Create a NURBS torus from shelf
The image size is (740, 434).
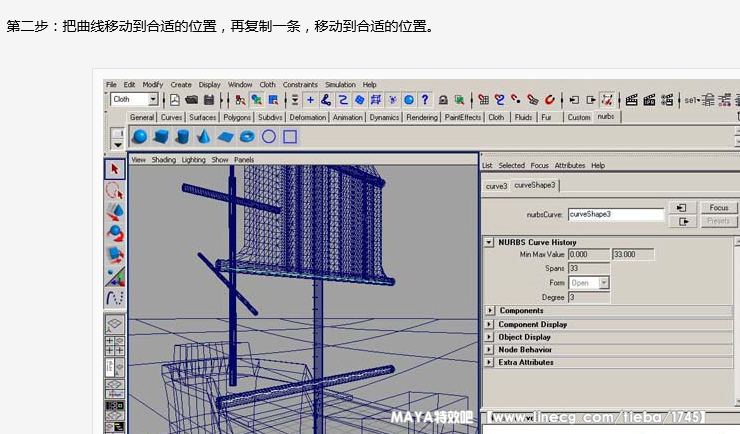247,137
